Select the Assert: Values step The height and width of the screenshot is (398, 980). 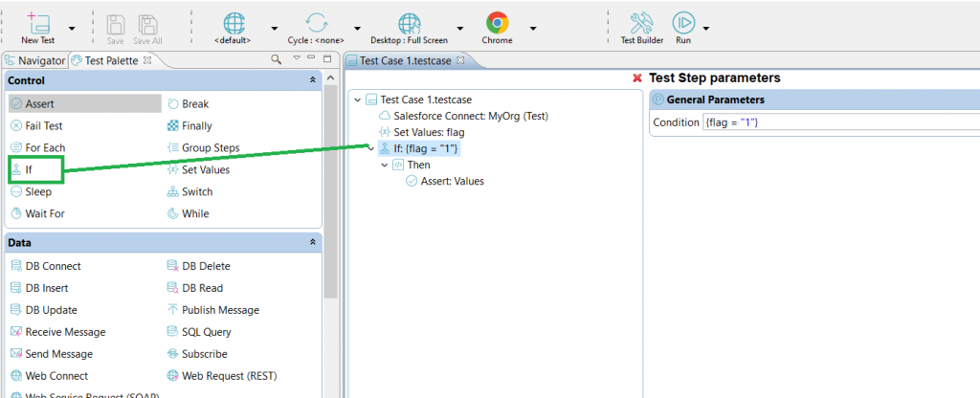pyautogui.click(x=445, y=181)
